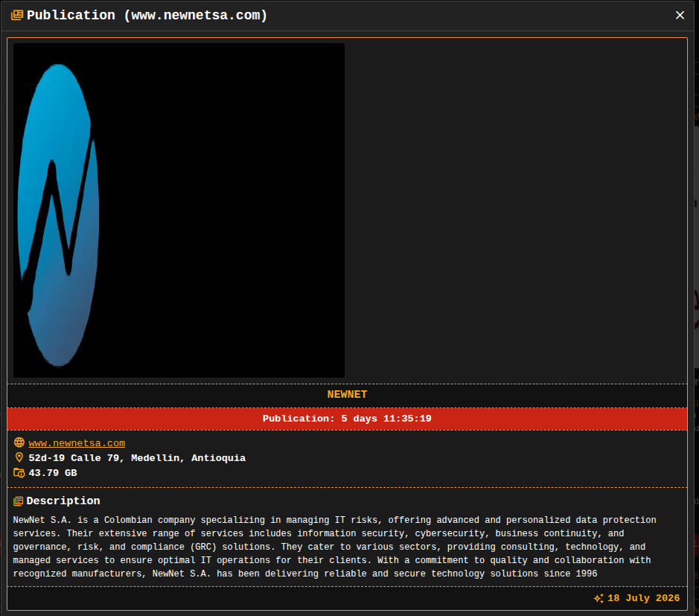Image resolution: width=699 pixels, height=616 pixels.
Task: Click the location pin icon
Action: point(19,457)
